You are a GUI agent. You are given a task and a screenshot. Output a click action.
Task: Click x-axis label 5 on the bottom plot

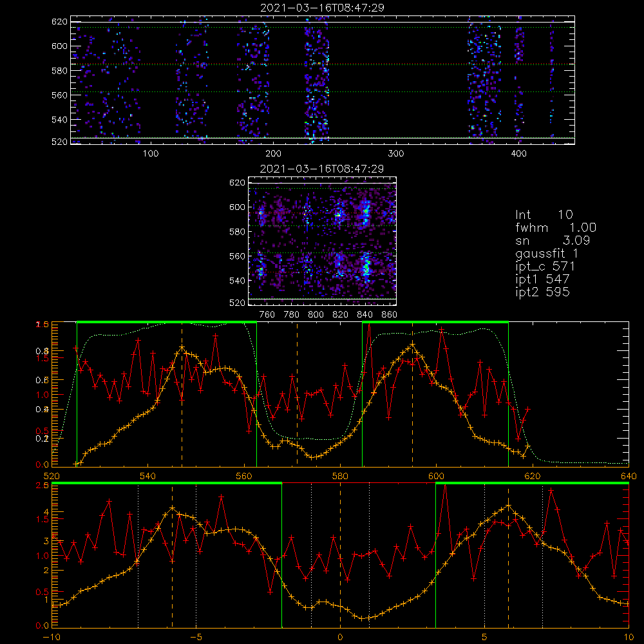484,638
